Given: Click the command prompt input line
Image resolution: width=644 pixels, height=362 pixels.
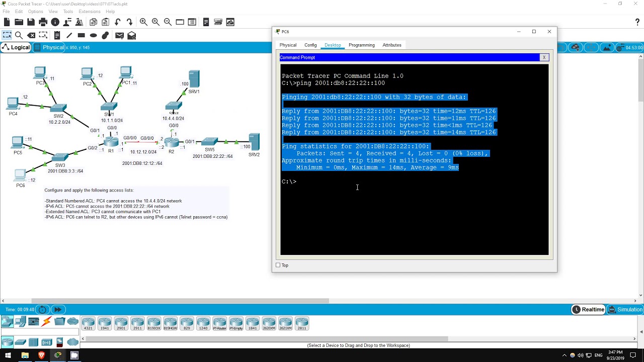Looking at the screenshot, I should tap(414, 182).
